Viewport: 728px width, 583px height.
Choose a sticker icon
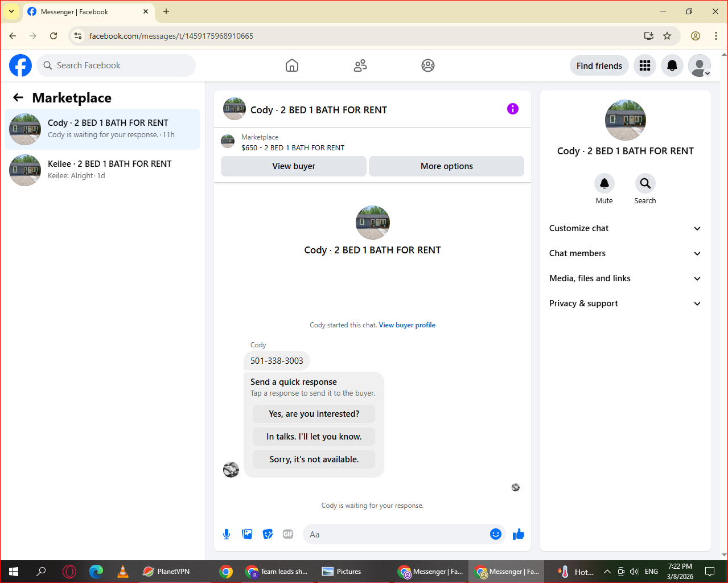click(268, 534)
